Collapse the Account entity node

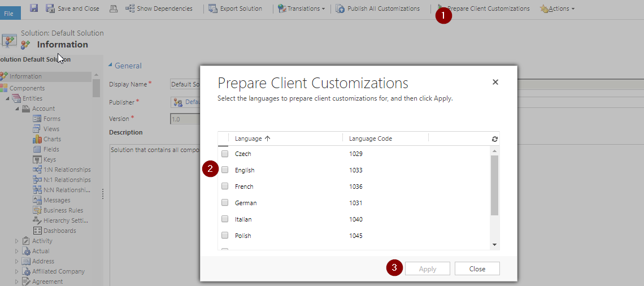[x=17, y=109]
